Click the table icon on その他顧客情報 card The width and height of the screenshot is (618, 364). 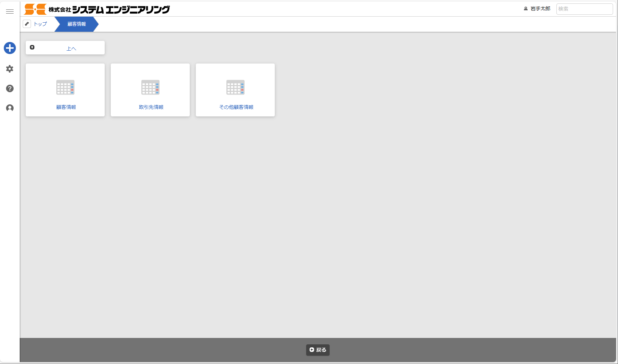(x=235, y=87)
